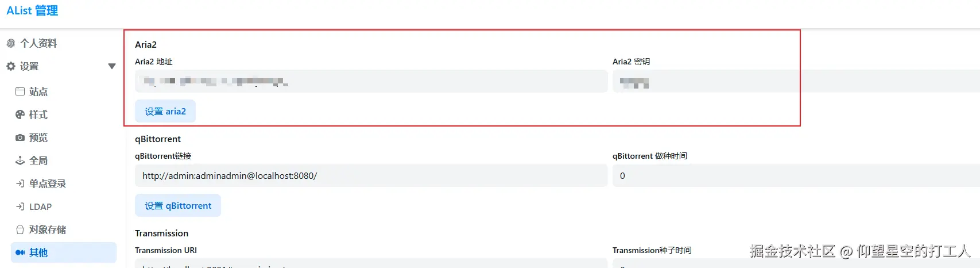Click the preview camera icon

tap(20, 137)
